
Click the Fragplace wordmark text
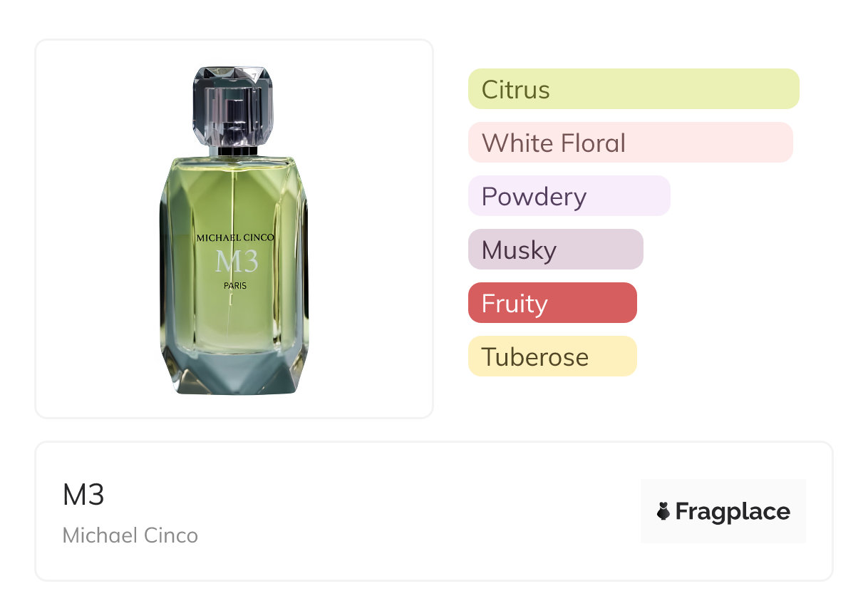[x=733, y=511]
